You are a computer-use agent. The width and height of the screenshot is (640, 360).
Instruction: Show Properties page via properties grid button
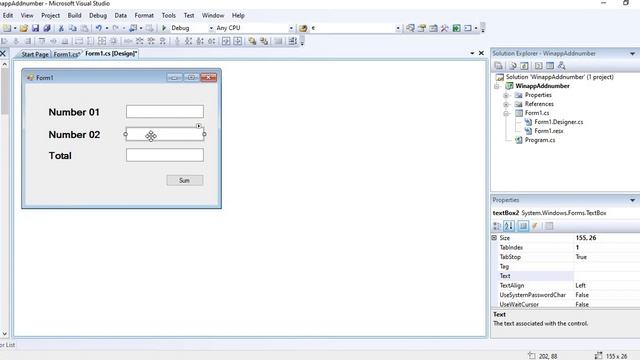click(523, 226)
